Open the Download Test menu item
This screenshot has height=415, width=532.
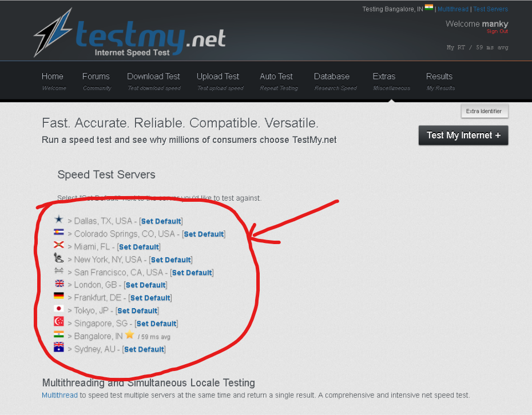click(x=153, y=77)
